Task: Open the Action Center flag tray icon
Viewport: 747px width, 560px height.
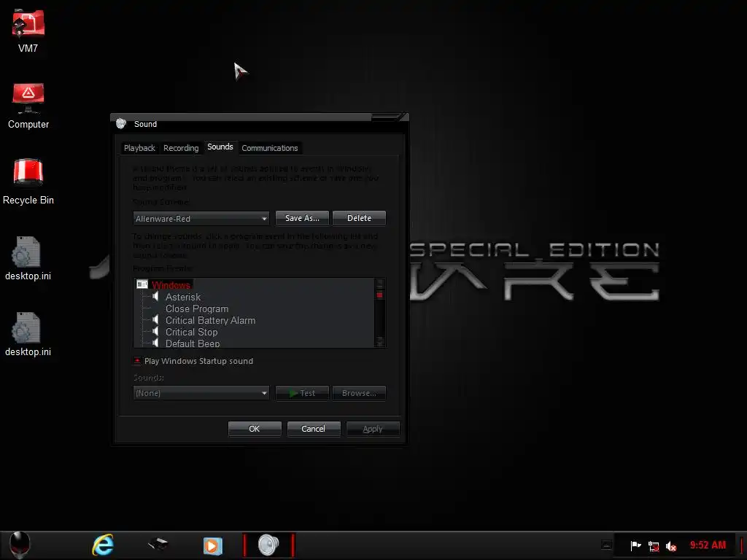Action: point(635,545)
